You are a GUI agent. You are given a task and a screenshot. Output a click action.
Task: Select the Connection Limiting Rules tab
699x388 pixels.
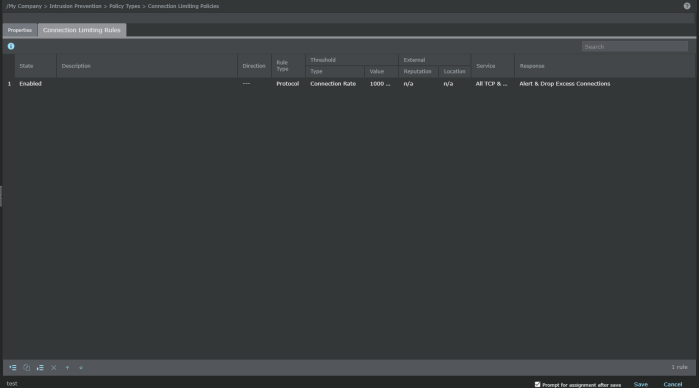[82, 30]
